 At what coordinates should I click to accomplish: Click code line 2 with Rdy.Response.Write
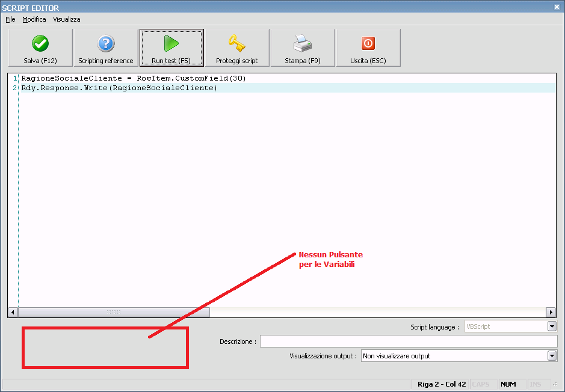(x=119, y=88)
